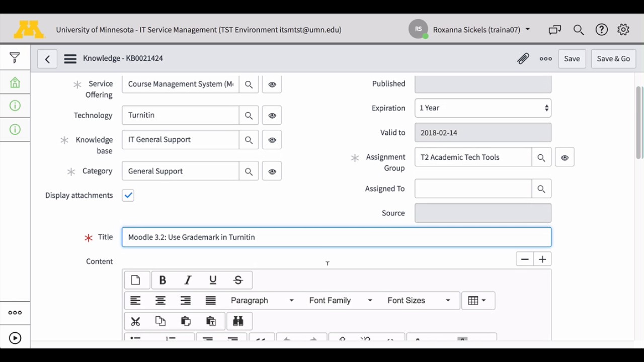The width and height of the screenshot is (644, 362).
Task: Preview Technology record eye icon
Action: tap(272, 116)
